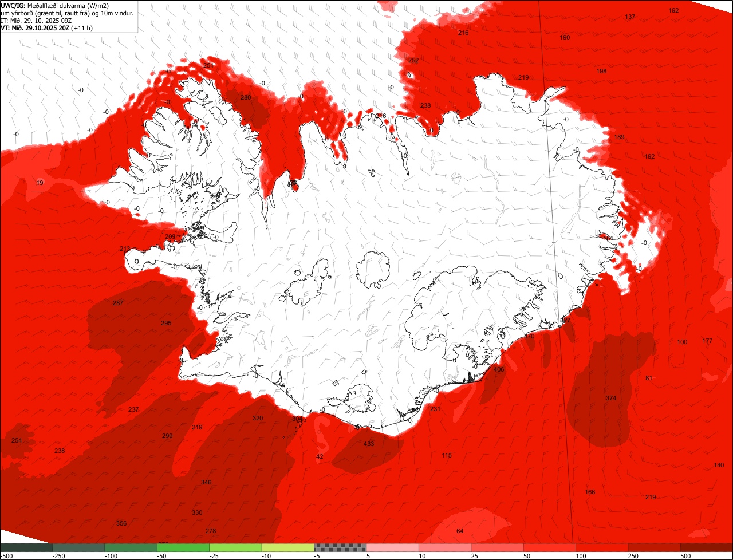Click the map value 299
Image resolution: width=733 pixels, height=560 pixels.
[167, 436]
